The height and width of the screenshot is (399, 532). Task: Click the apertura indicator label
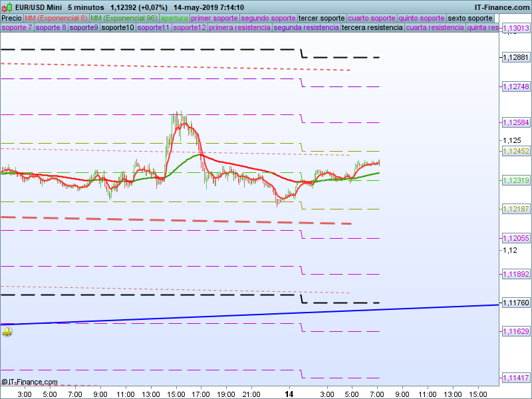[x=174, y=18]
